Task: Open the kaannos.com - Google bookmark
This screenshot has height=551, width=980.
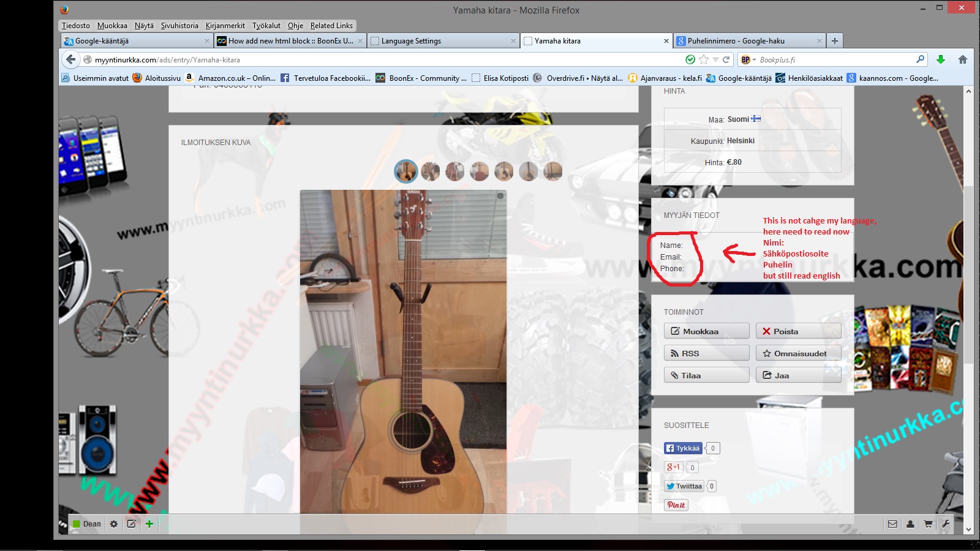Action: (893, 78)
